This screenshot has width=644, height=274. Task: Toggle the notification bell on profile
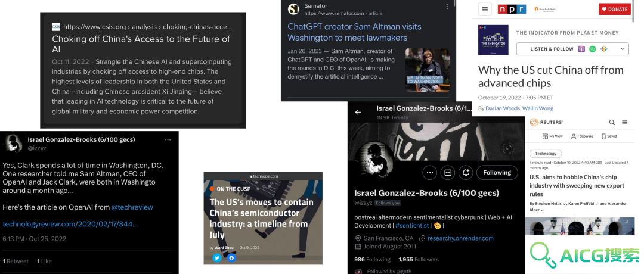coord(466,173)
